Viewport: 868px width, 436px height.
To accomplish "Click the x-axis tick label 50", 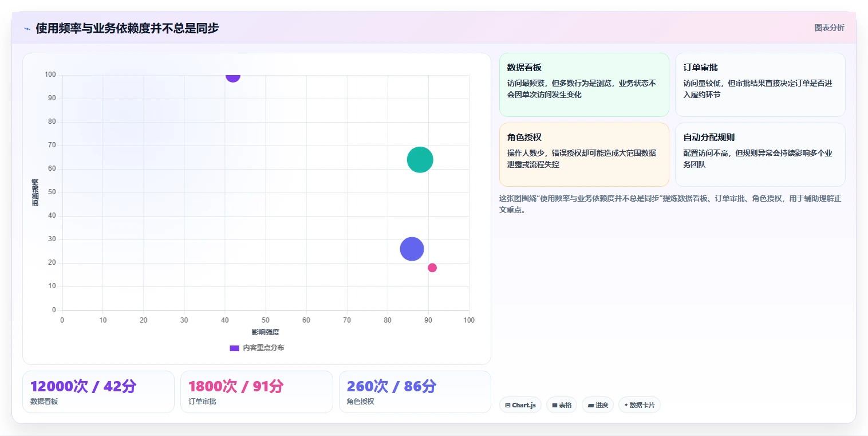I will [266, 320].
